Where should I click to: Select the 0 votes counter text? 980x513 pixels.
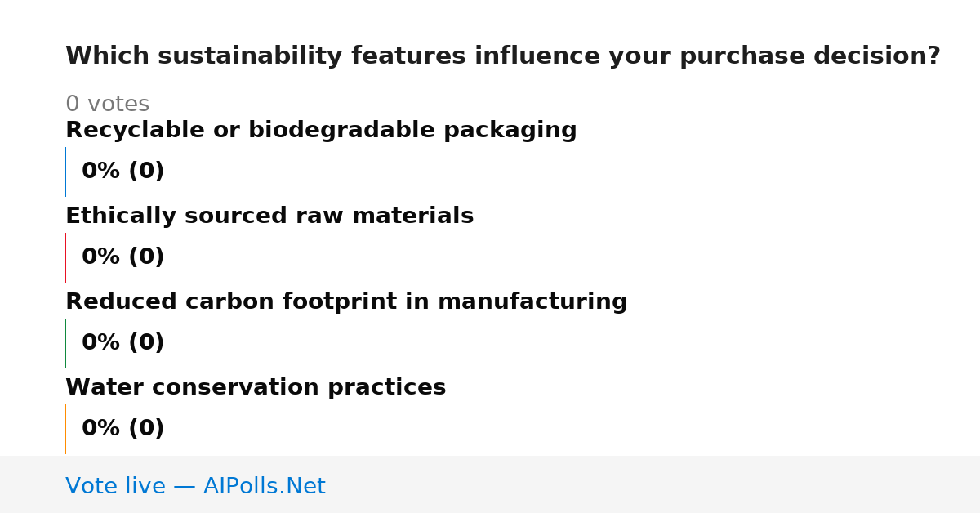click(107, 105)
